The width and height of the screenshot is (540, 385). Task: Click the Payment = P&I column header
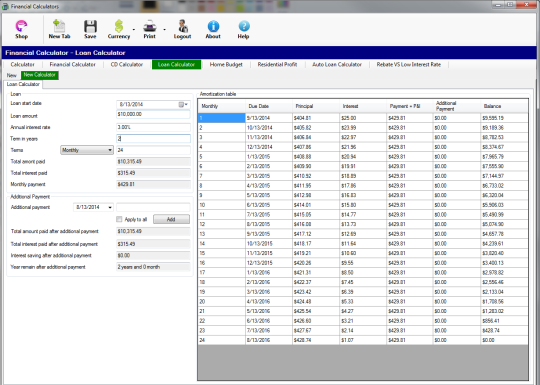[x=410, y=106]
